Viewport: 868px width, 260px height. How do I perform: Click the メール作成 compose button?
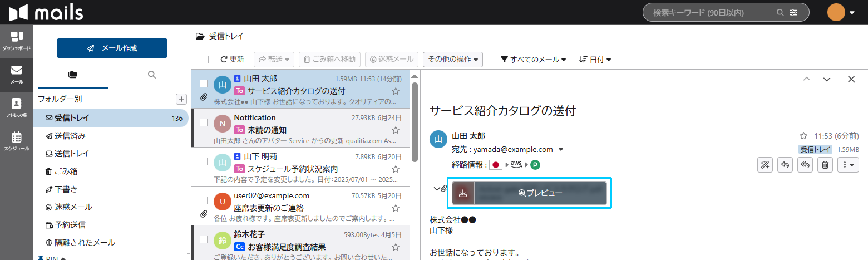(112, 48)
